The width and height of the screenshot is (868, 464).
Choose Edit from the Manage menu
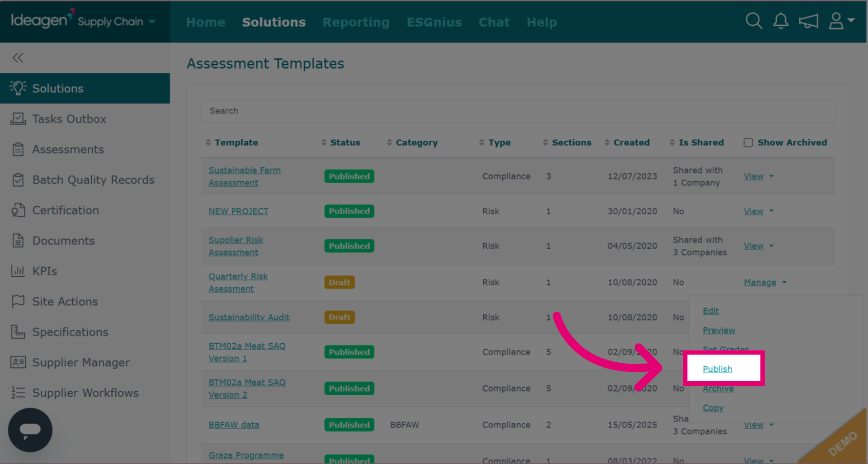[x=711, y=311]
